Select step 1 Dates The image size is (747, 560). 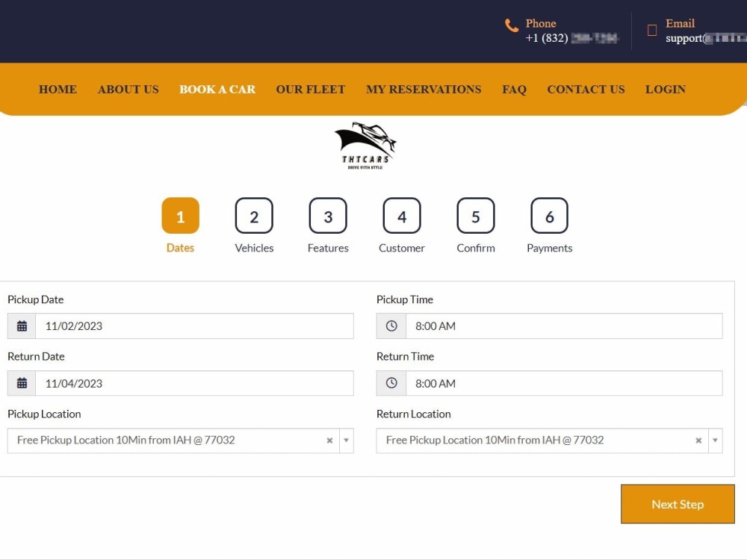181,216
